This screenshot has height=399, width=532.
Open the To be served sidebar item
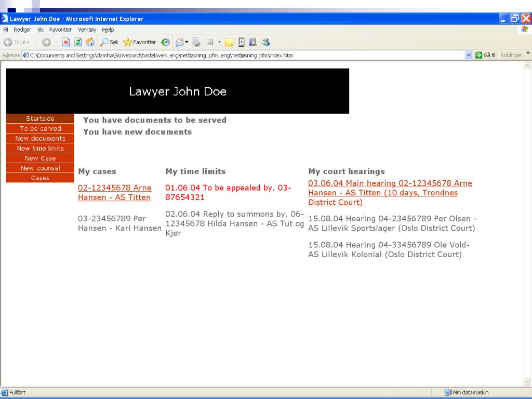point(40,128)
